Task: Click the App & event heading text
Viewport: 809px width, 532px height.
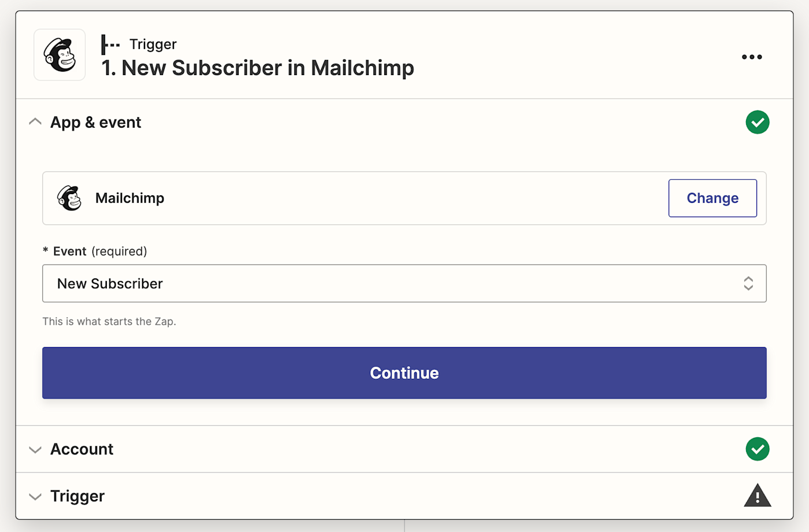Action: point(96,122)
